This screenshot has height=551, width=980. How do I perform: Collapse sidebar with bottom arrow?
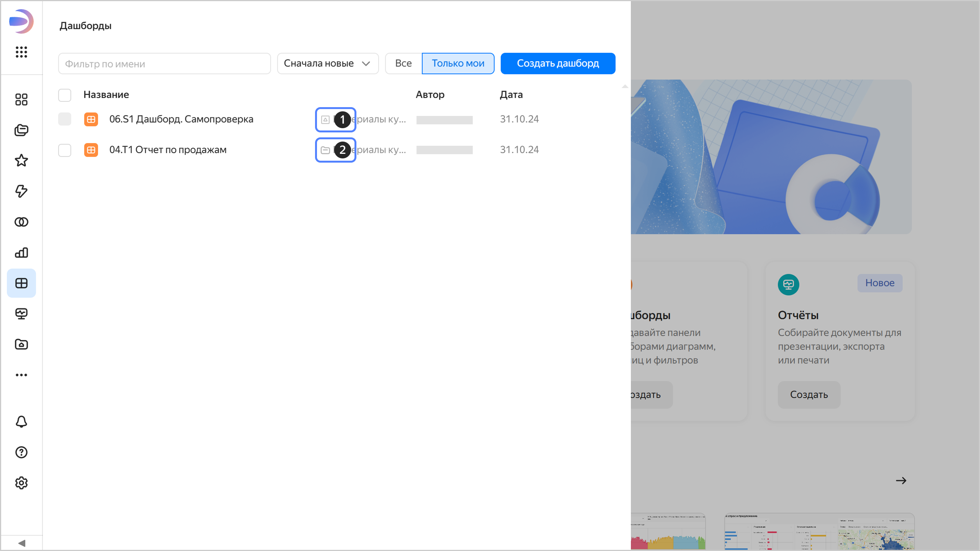coord(21,543)
